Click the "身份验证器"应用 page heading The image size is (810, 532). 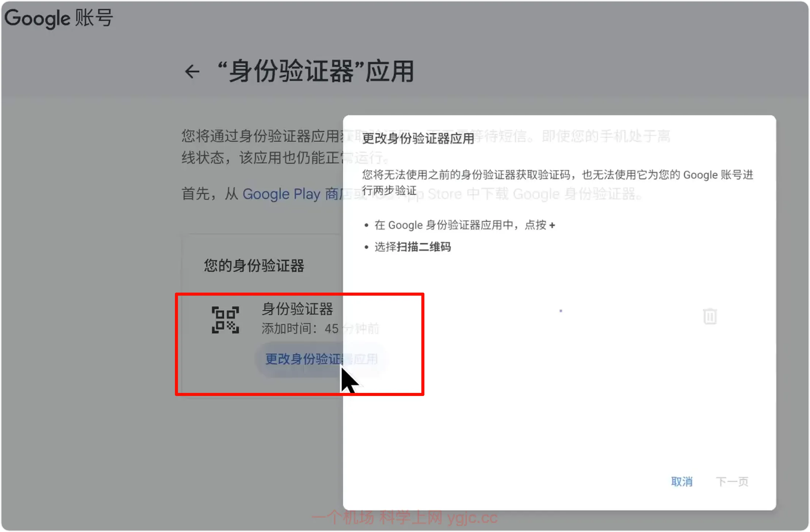click(316, 71)
